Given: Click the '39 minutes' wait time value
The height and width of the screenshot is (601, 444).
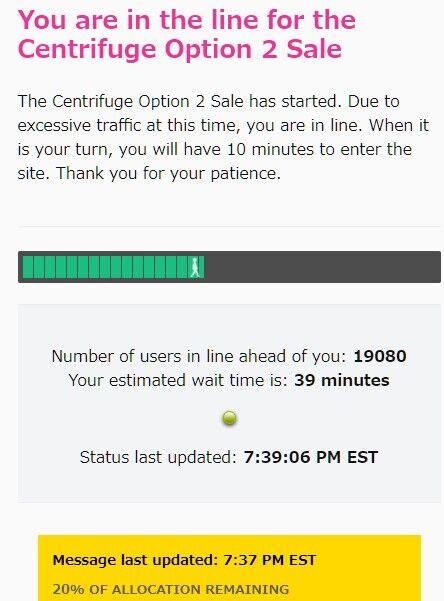Looking at the screenshot, I should coord(342,380).
